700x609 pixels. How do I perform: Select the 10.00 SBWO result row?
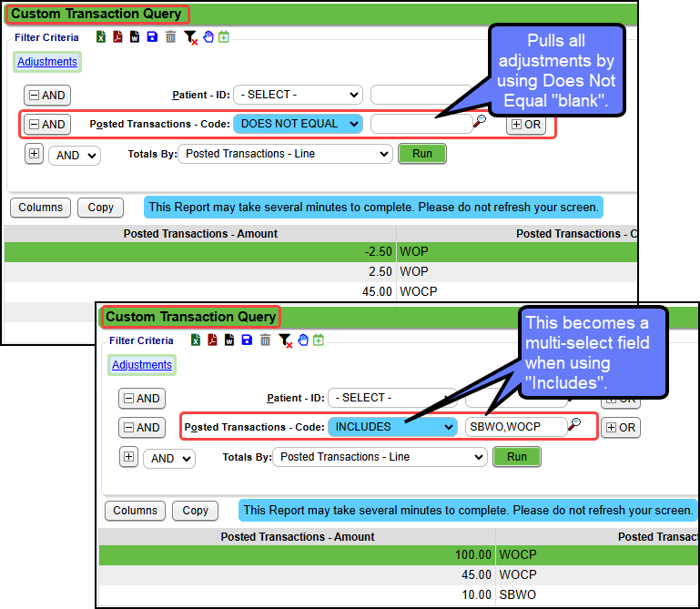399,594
